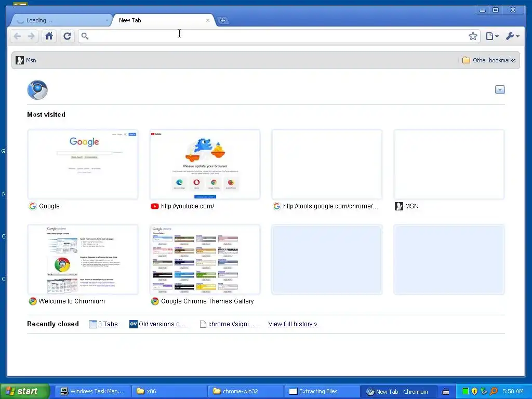The width and height of the screenshot is (532, 399).
Task: Open the Google Chrome Themes Gallery thumbnail
Action: coord(205,259)
